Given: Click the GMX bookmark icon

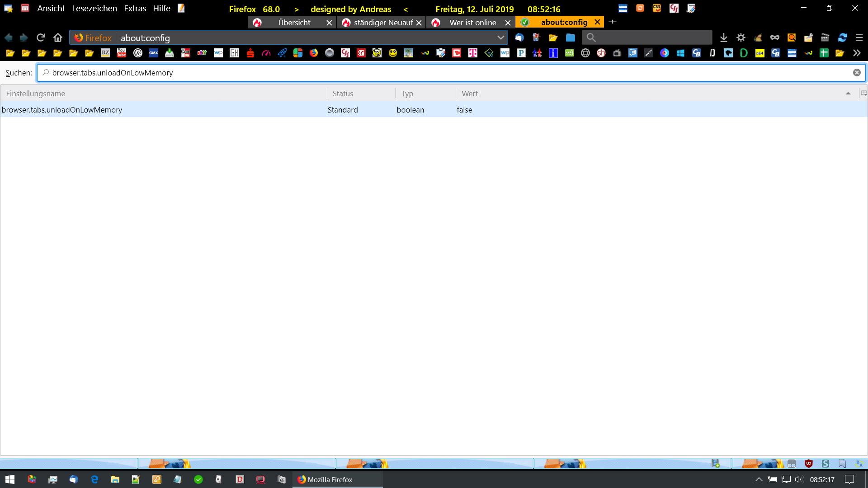Looking at the screenshot, I should coord(154,53).
